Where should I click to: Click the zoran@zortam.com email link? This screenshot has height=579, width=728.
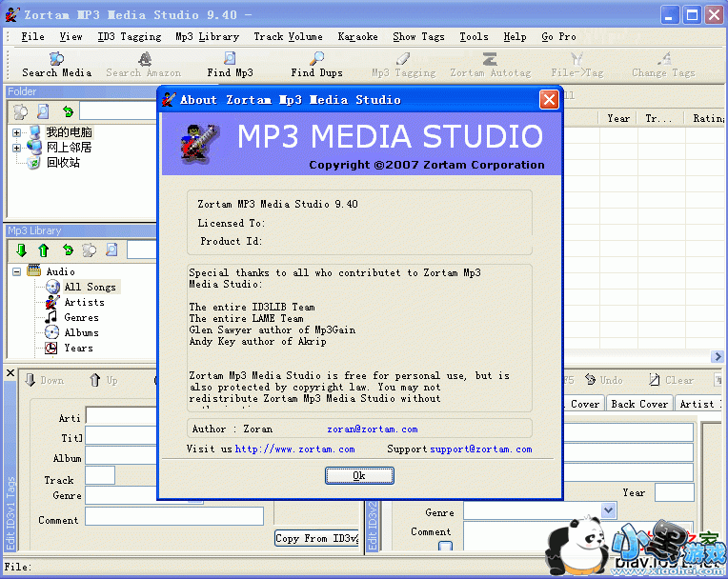point(373,429)
